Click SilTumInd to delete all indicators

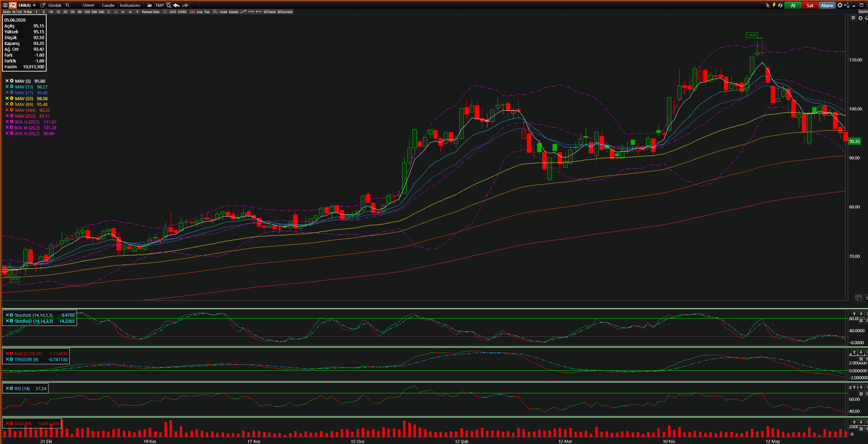point(285,12)
